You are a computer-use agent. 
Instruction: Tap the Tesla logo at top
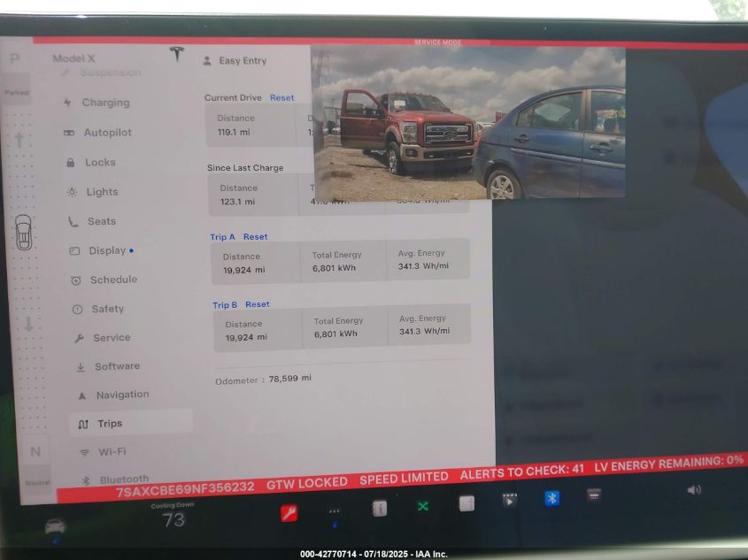(177, 55)
